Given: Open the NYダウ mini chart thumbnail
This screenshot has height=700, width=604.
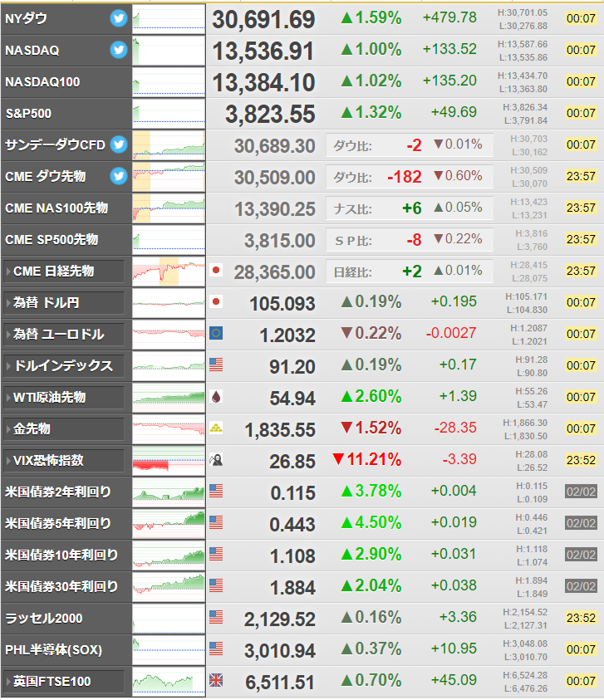Looking at the screenshot, I should (x=169, y=19).
